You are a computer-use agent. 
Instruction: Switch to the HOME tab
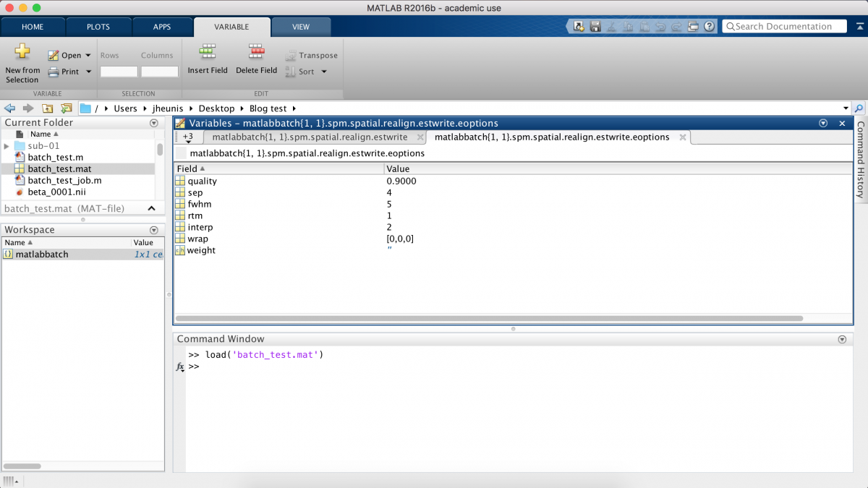point(33,27)
